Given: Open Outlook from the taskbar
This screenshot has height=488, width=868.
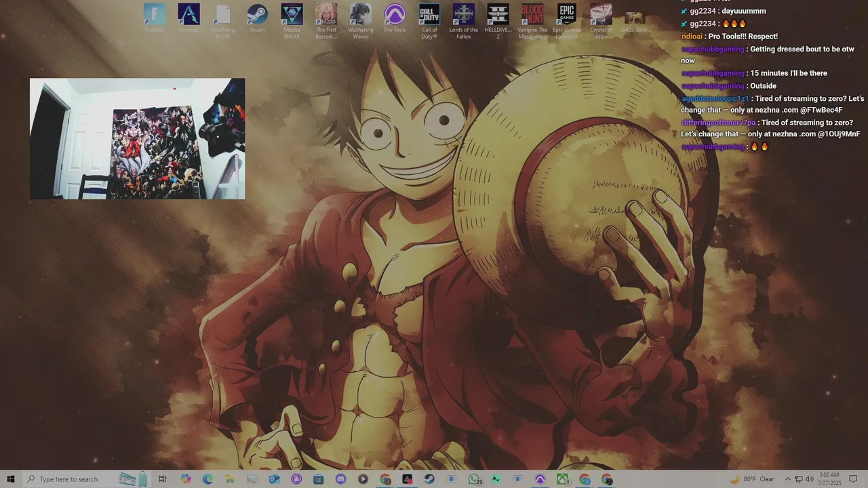Looking at the screenshot, I should pyautogui.click(x=274, y=479).
